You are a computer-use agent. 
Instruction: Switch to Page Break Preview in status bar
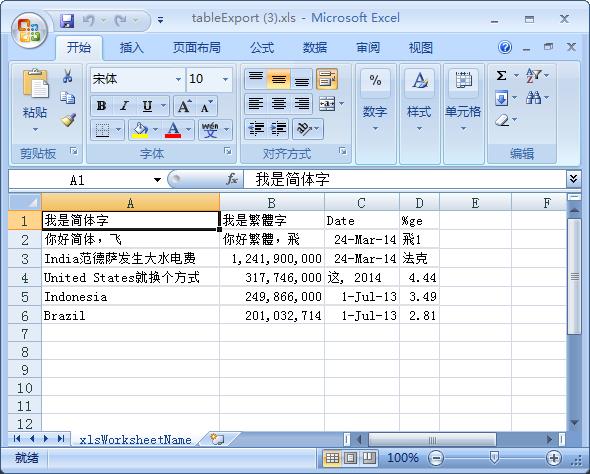[x=369, y=458]
